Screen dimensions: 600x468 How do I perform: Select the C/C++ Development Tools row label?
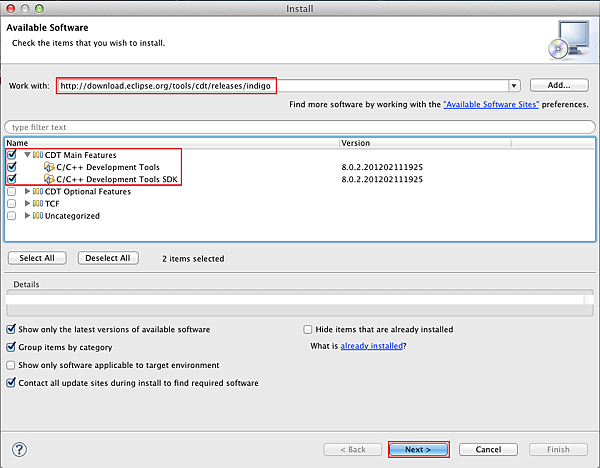(x=108, y=167)
